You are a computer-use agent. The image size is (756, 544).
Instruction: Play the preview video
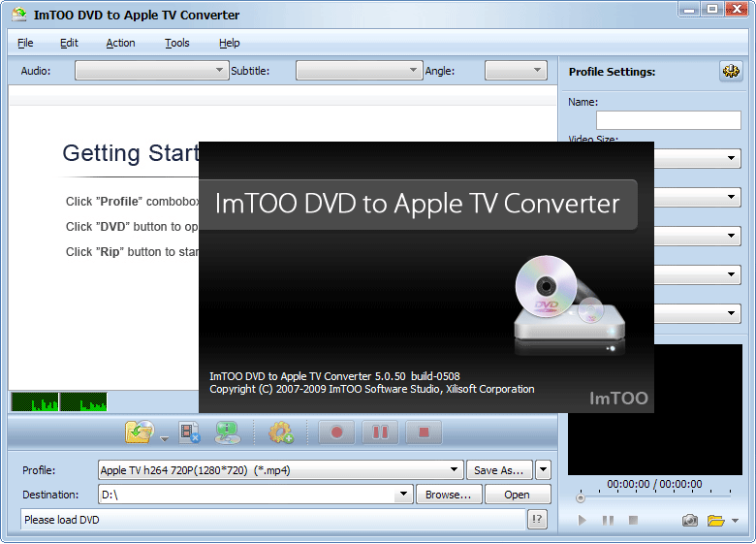pyautogui.click(x=582, y=521)
